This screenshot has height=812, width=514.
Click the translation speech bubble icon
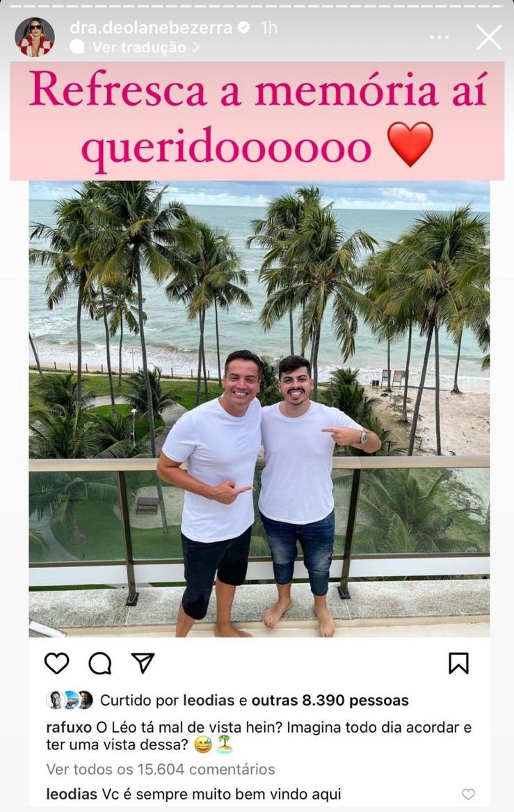tap(77, 47)
